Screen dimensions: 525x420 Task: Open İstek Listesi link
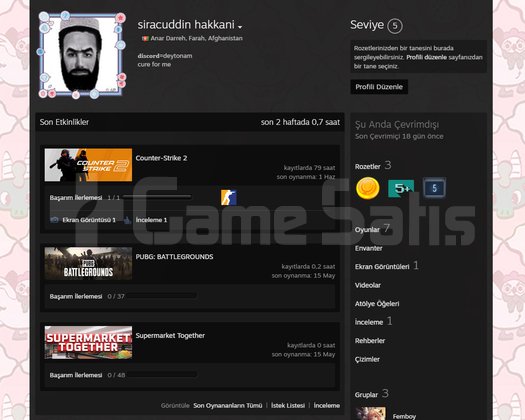[x=288, y=406]
